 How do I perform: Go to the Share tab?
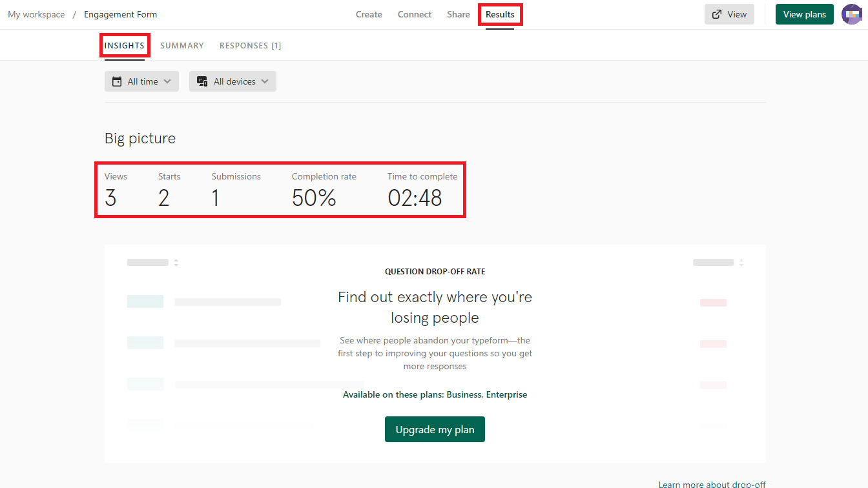tap(459, 14)
